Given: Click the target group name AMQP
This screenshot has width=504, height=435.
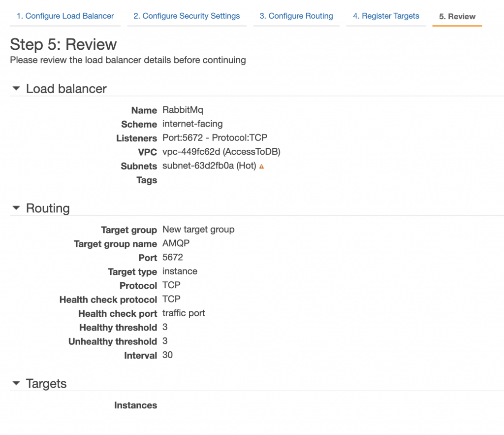Looking at the screenshot, I should pos(176,243).
